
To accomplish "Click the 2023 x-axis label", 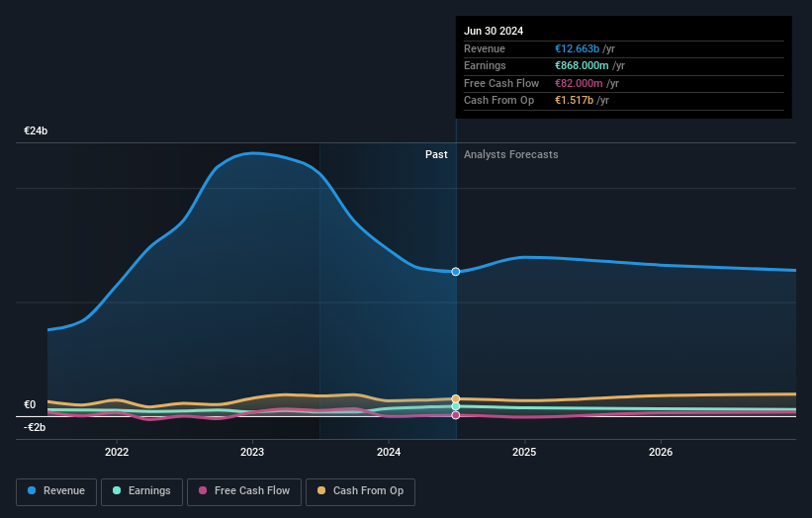I will point(252,452).
